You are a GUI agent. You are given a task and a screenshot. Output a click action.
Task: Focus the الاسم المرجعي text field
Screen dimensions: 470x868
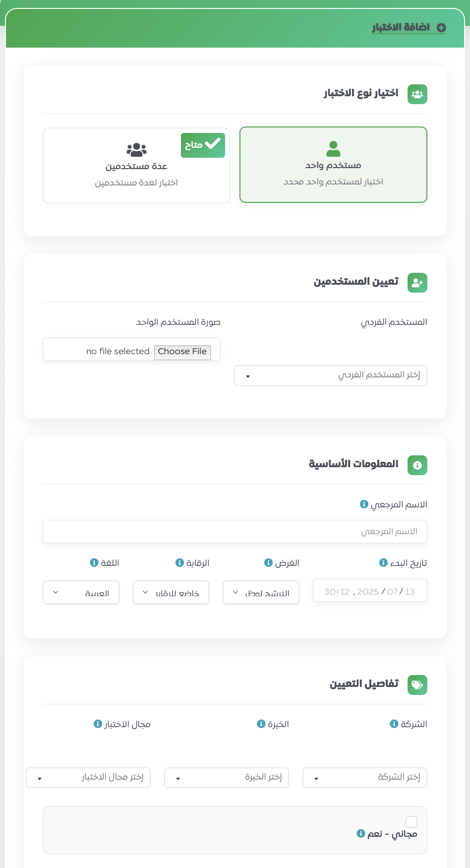[x=235, y=532]
